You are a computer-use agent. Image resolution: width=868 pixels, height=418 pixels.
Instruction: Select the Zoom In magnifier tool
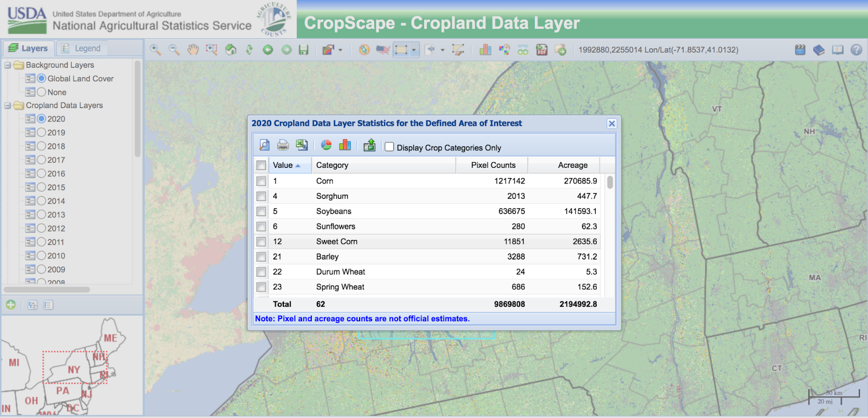click(x=156, y=50)
